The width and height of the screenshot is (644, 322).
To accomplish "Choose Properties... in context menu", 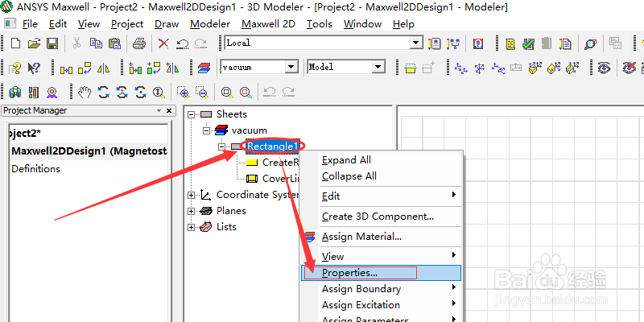I will 381,273.
